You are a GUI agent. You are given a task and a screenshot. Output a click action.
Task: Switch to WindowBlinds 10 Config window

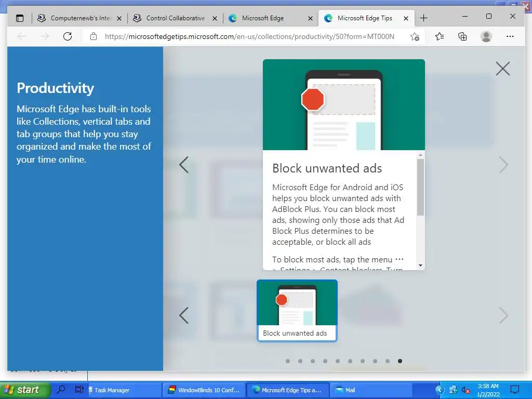[x=205, y=390]
